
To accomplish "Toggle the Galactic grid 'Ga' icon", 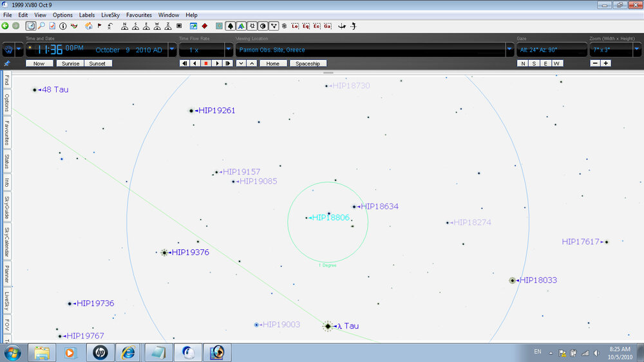I will (328, 26).
